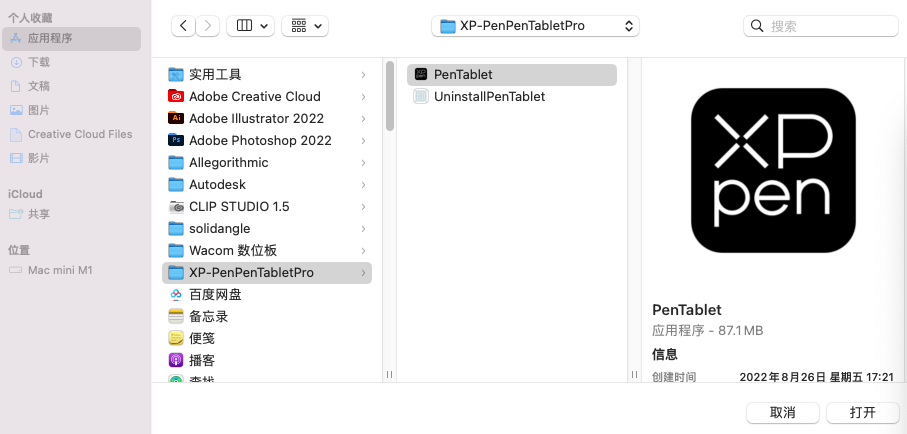Select 影片 in the sidebar
The width and height of the screenshot is (907, 434).
(71, 158)
